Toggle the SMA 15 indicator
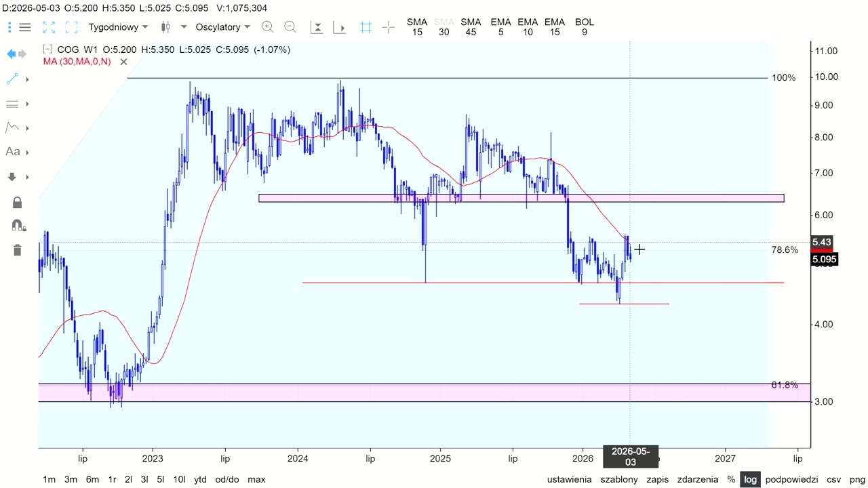This screenshot has width=868, height=488. [417, 27]
